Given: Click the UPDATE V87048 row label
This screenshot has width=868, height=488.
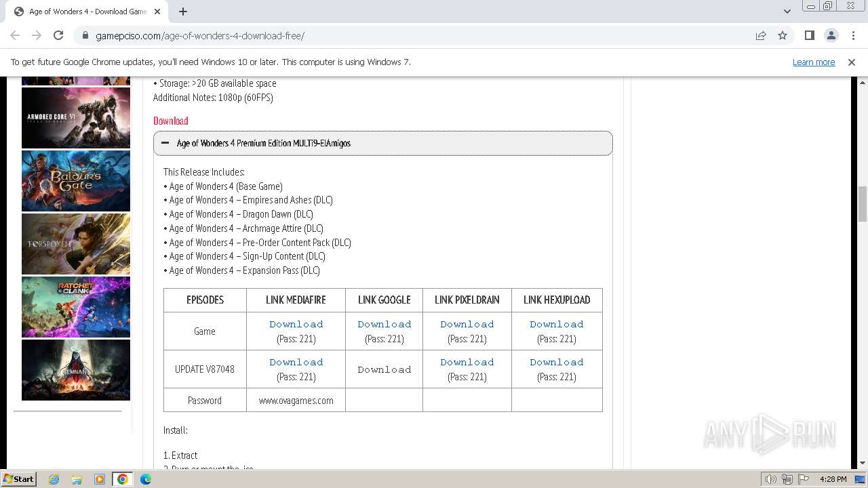Looking at the screenshot, I should [x=205, y=369].
